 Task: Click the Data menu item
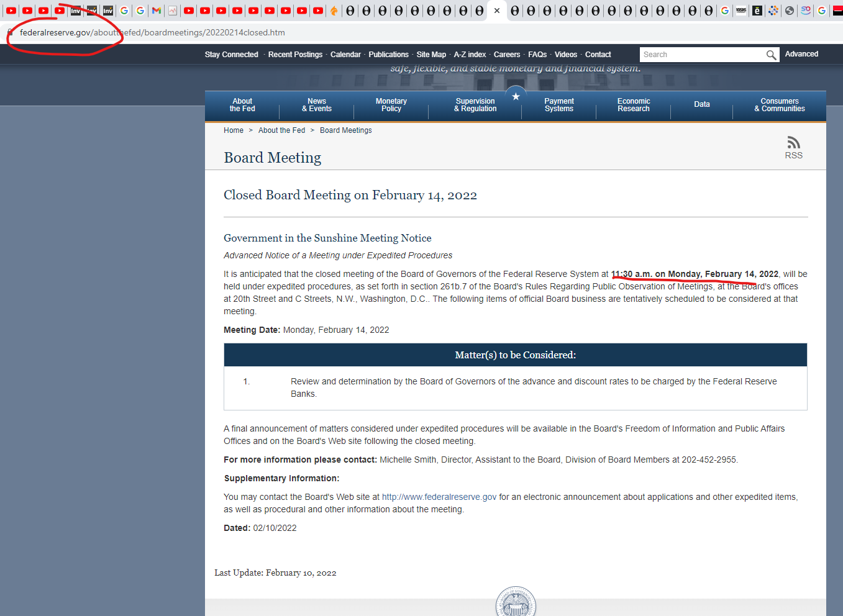(702, 104)
